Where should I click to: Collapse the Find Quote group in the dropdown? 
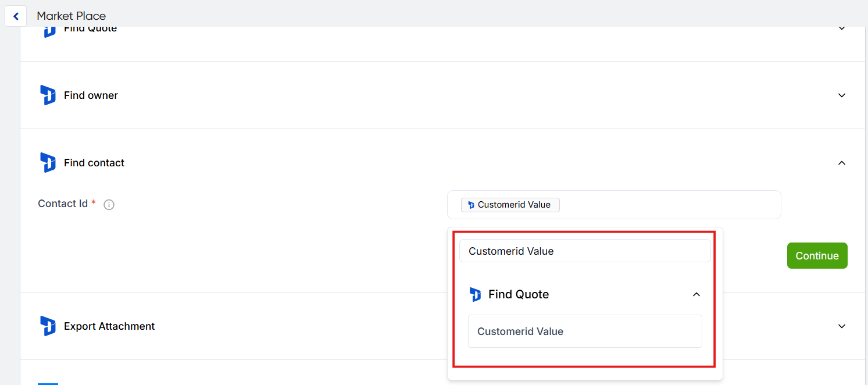pyautogui.click(x=696, y=295)
